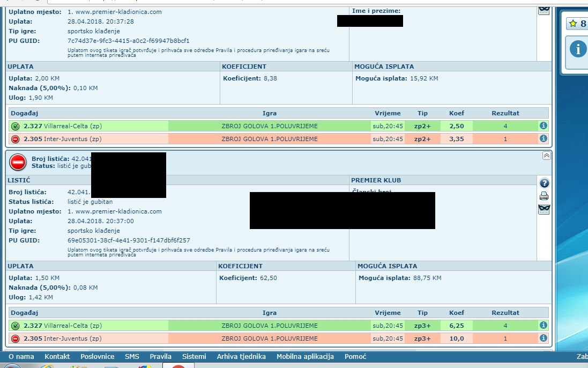Viewport: 588px width, 368px height.
Task: Open the O nama page
Action: 21,356
